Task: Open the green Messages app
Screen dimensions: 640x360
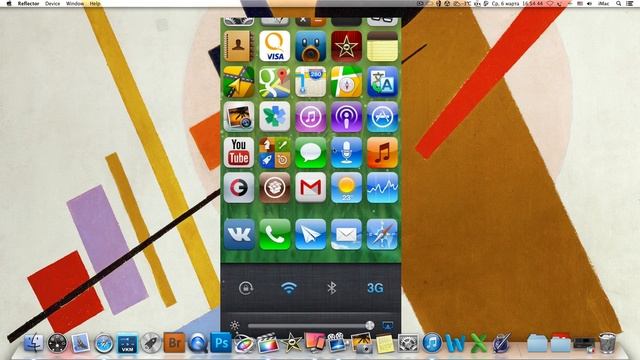Action: pos(310,153)
